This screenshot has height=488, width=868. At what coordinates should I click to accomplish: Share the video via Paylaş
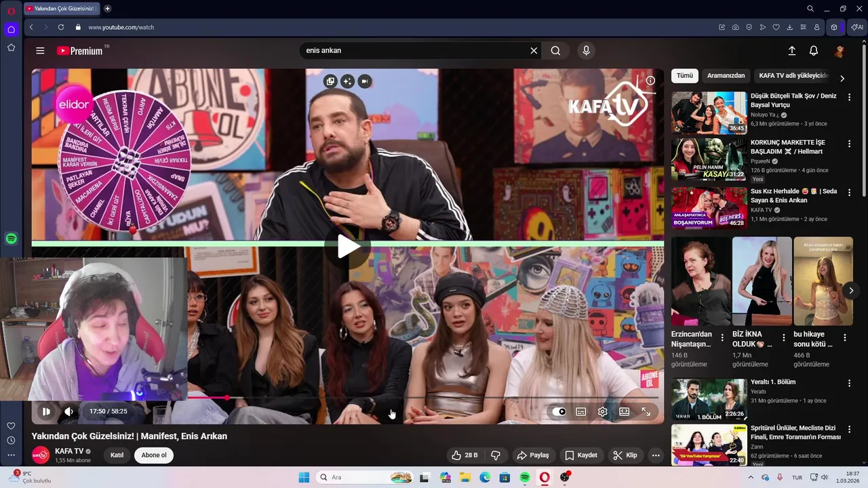tap(532, 455)
